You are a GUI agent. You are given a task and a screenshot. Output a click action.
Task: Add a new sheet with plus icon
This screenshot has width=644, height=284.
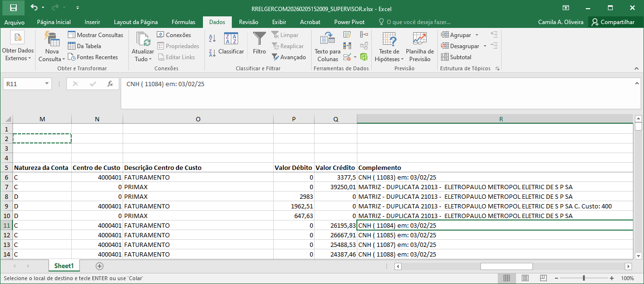[100, 266]
